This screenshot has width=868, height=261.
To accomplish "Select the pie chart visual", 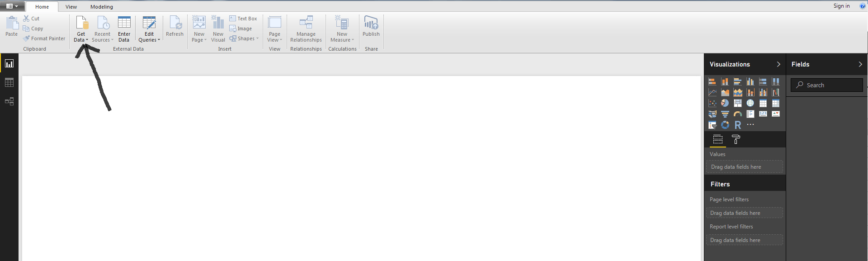I will [x=725, y=103].
